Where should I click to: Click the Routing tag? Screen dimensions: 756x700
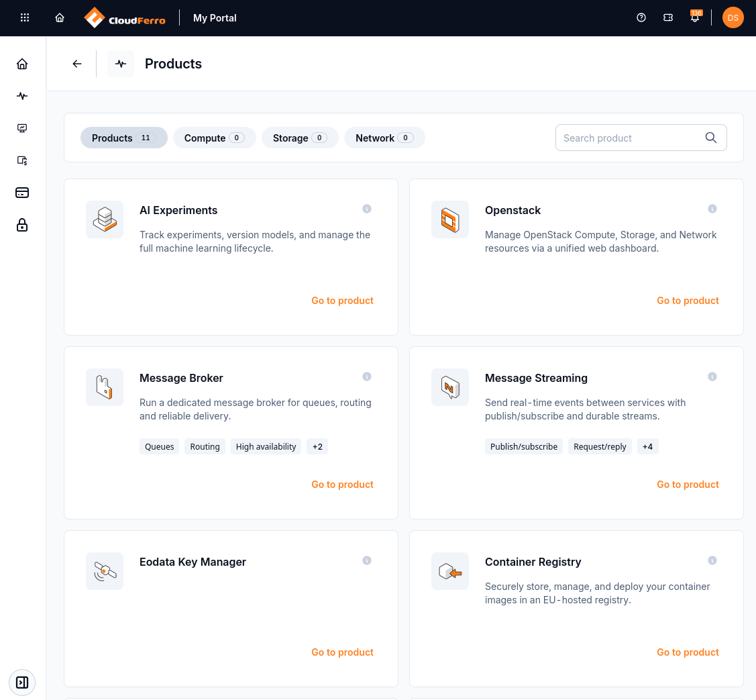205,447
